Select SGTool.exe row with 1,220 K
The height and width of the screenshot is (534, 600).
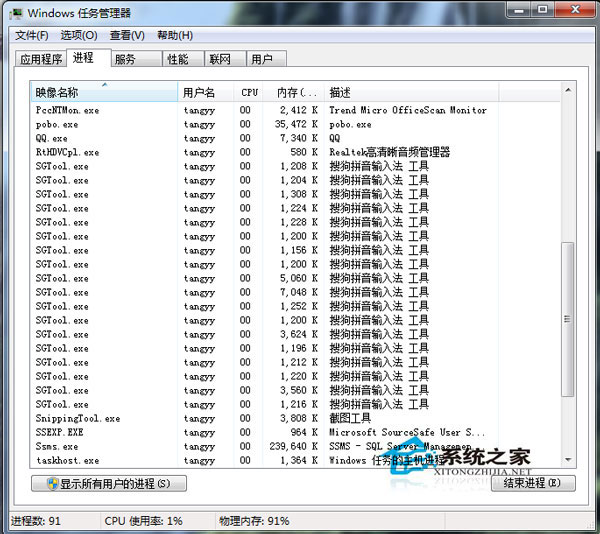pyautogui.click(x=295, y=376)
